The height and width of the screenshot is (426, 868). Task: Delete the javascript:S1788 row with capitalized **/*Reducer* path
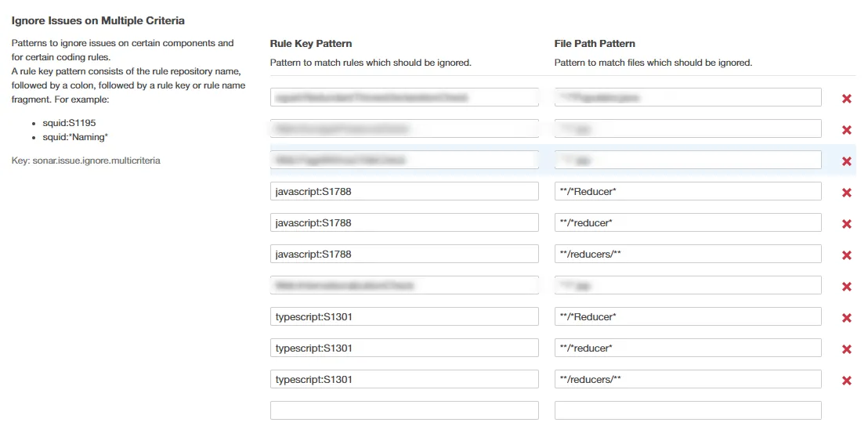point(846,193)
